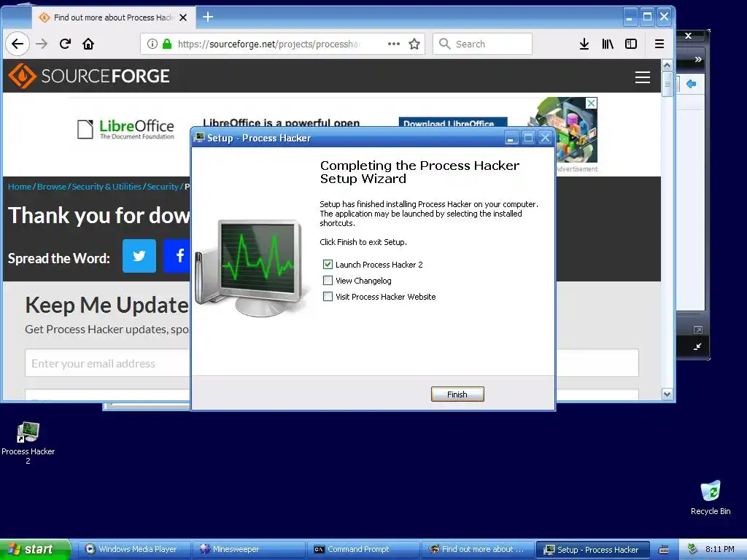
Task: Share on Twitter button
Action: pos(139,256)
